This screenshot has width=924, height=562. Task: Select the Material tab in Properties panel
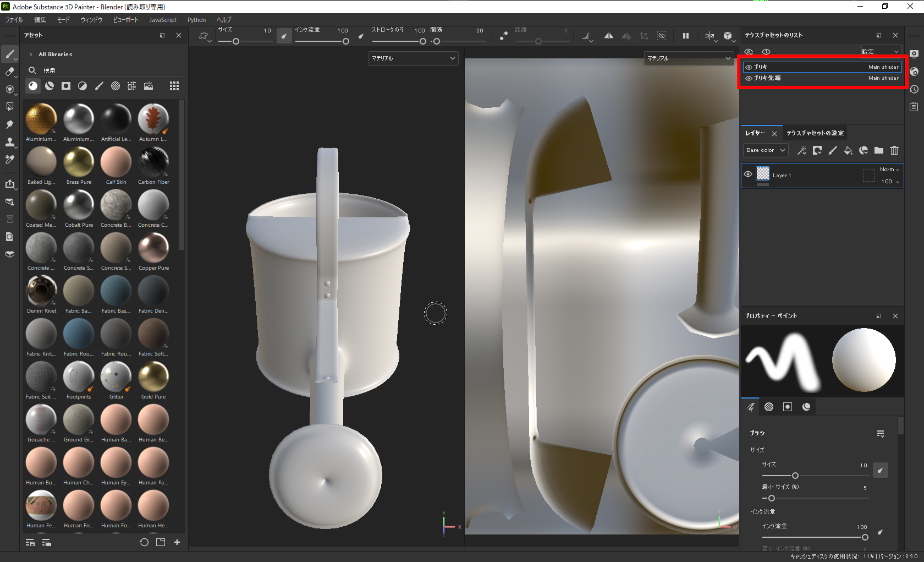(806, 407)
